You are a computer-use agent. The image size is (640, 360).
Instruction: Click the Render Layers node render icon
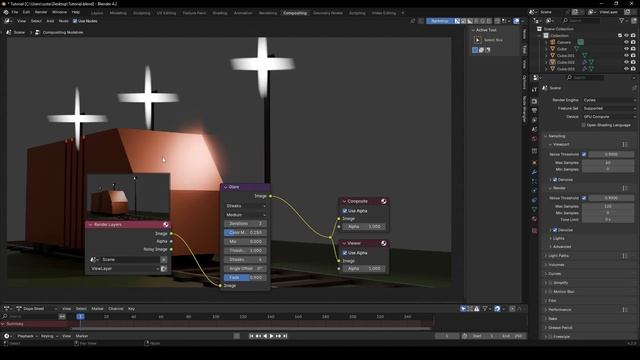pyautogui.click(x=166, y=224)
